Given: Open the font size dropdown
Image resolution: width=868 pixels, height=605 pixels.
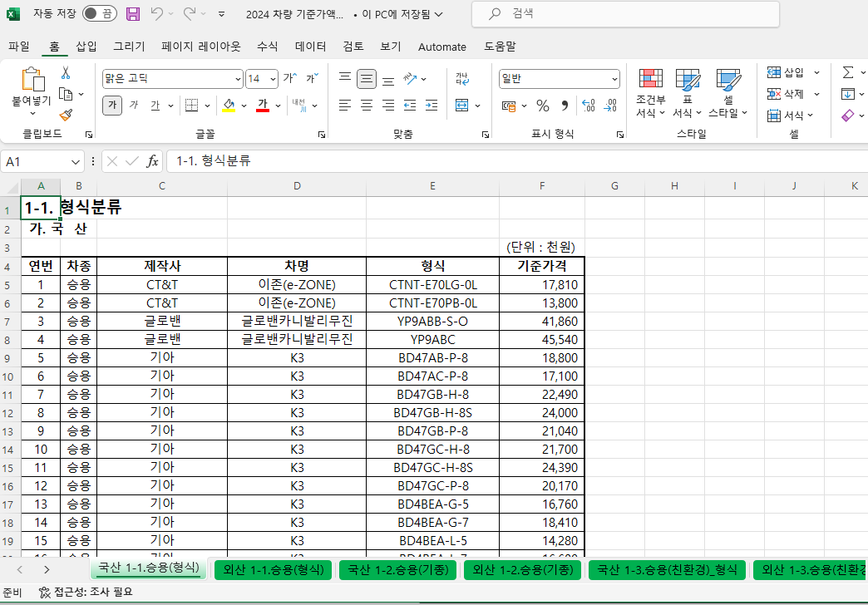Looking at the screenshot, I should click(x=273, y=79).
